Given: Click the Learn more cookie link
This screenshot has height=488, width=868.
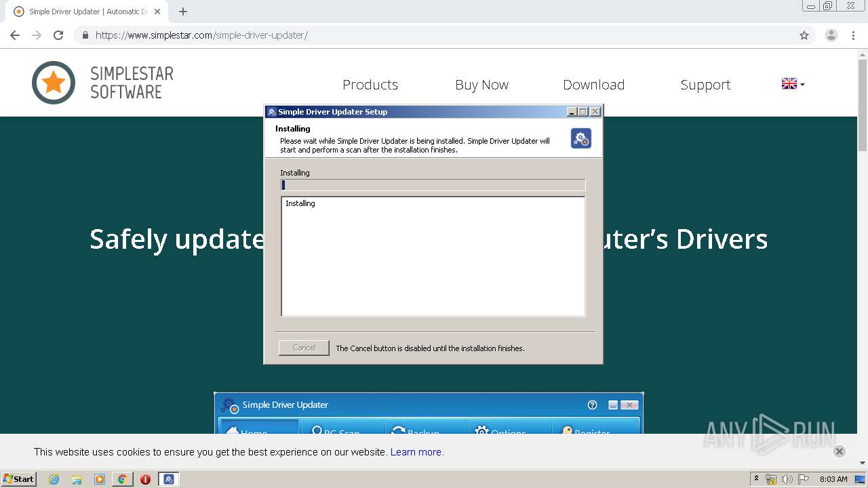Looking at the screenshot, I should 416,452.
